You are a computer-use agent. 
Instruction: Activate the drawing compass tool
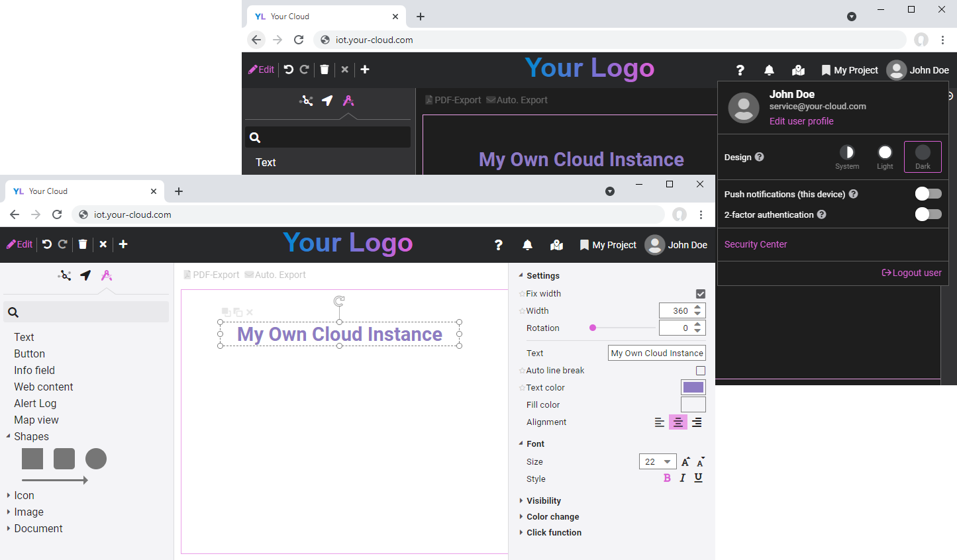coord(107,275)
